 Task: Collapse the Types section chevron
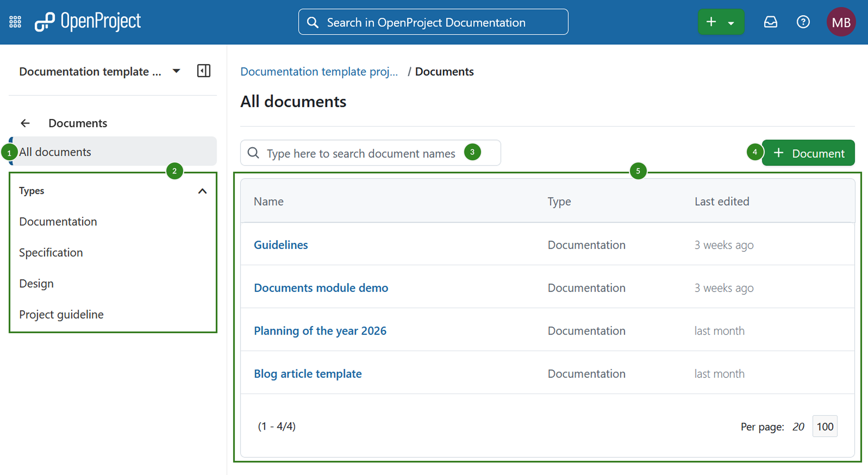(x=202, y=191)
